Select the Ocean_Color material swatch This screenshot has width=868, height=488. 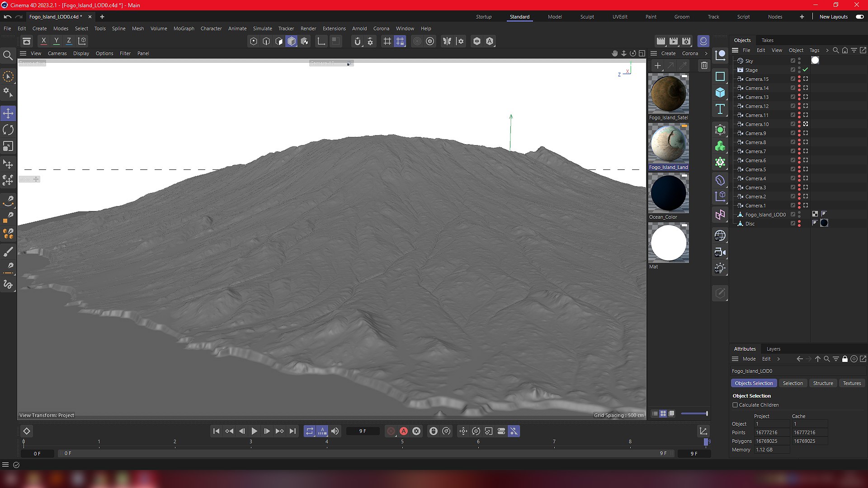(x=668, y=193)
